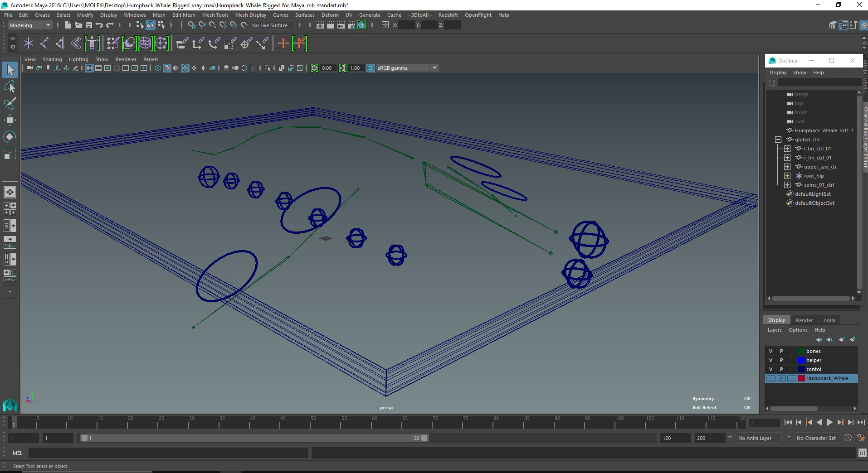Click No Character Set button

click(x=816, y=438)
